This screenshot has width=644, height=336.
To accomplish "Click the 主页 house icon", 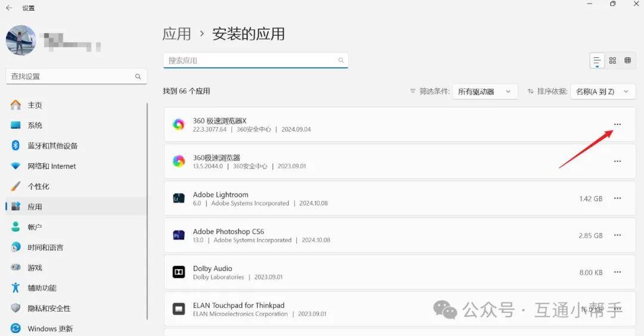I will (16, 105).
